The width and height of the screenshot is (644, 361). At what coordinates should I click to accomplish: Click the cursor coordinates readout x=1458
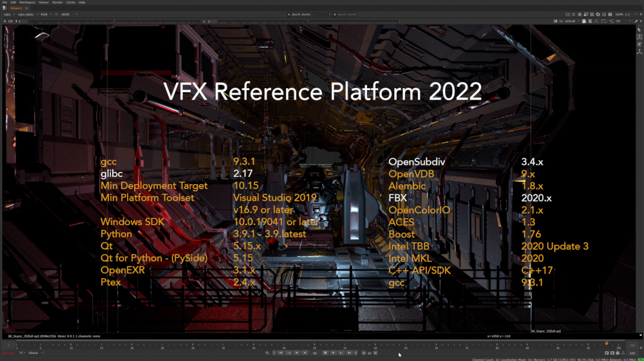coord(498,337)
